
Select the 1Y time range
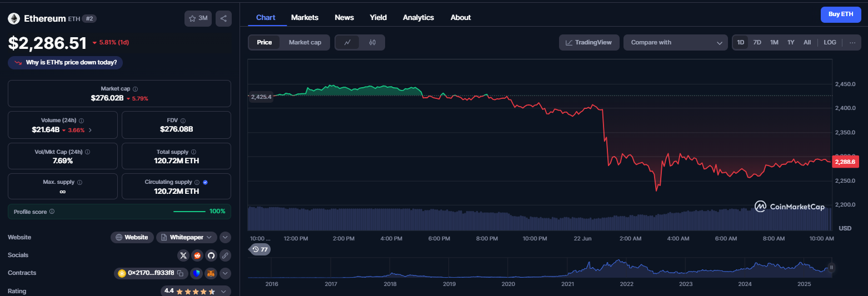tap(791, 42)
